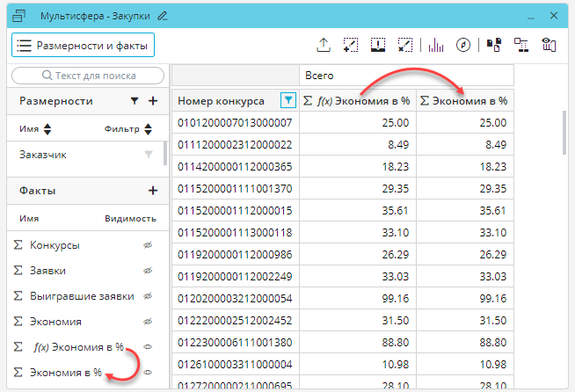Sort dimensions by Фильтр column arrows
This screenshot has width=575, height=392.
pyautogui.click(x=146, y=129)
